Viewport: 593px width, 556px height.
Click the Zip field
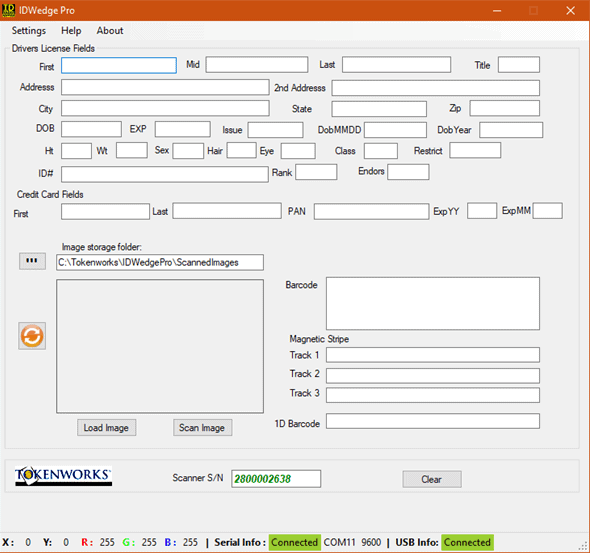505,108
